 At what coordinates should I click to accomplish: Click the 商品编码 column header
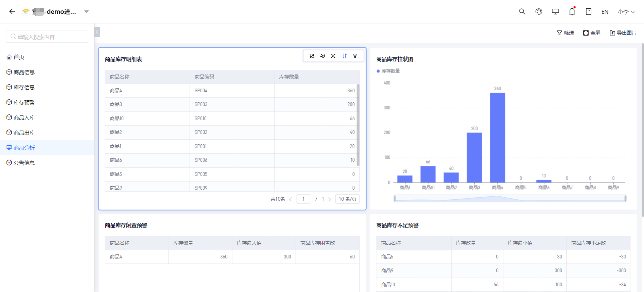(232, 77)
